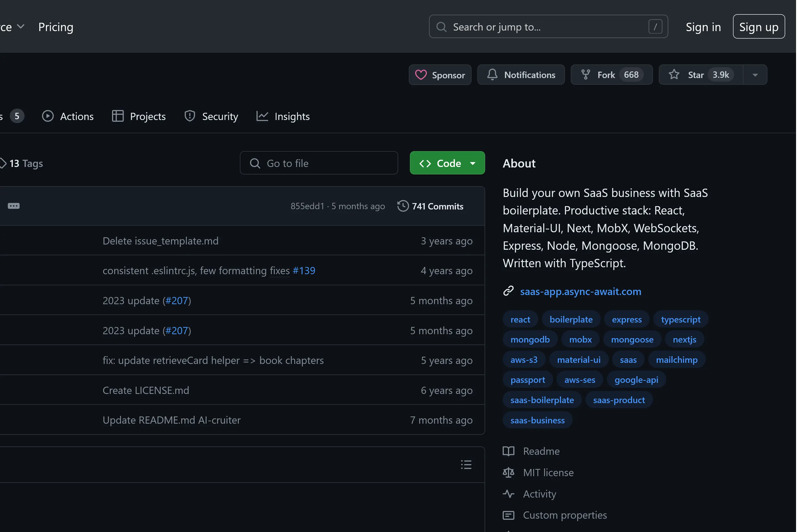Visit saas-app.async-await.com
This screenshot has width=798, height=532.
pyautogui.click(x=580, y=291)
